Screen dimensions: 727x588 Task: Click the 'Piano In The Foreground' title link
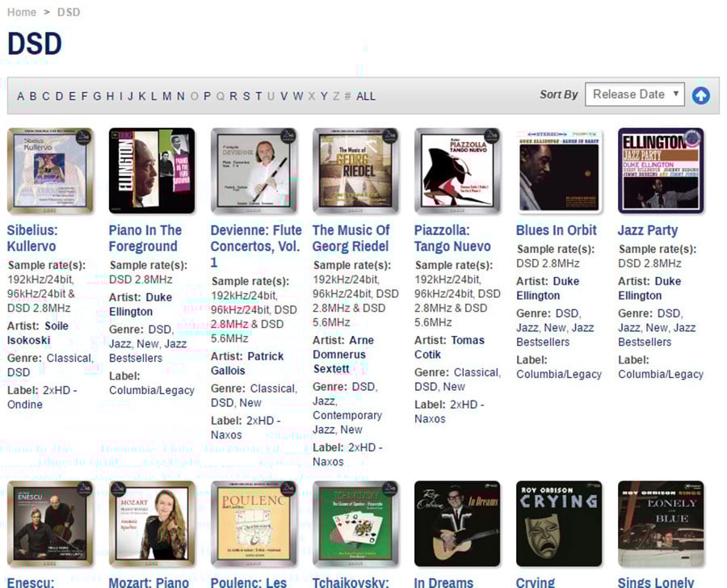[145, 238]
